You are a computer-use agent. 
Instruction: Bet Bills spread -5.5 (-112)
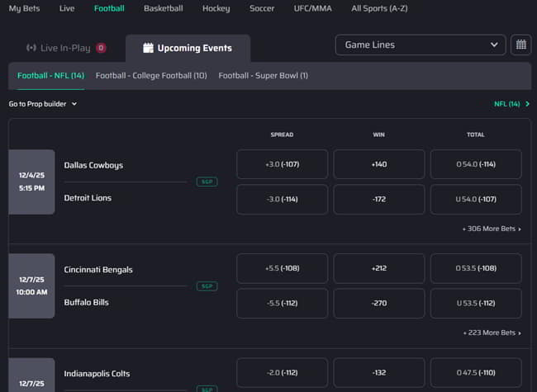coord(283,303)
